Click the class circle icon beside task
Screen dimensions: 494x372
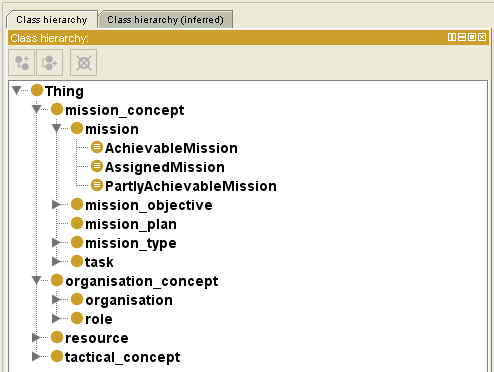[77, 261]
